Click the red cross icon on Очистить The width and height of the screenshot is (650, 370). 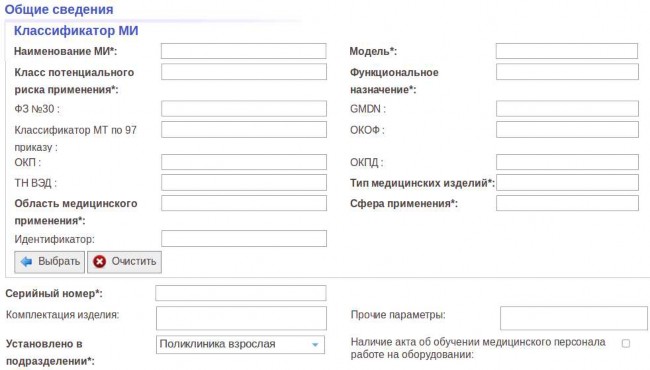(x=99, y=262)
